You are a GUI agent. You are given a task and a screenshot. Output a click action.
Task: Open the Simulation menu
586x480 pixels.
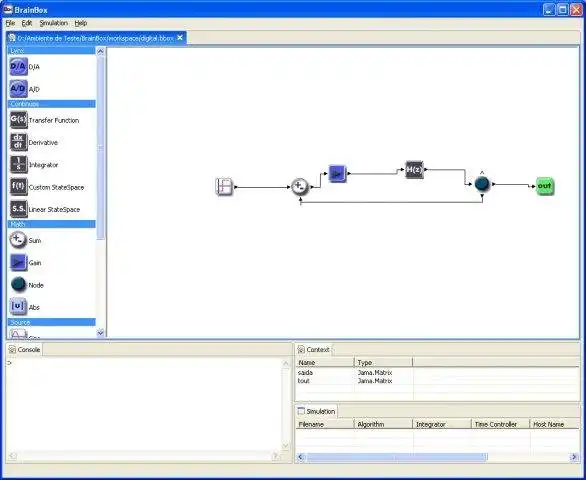(53, 23)
